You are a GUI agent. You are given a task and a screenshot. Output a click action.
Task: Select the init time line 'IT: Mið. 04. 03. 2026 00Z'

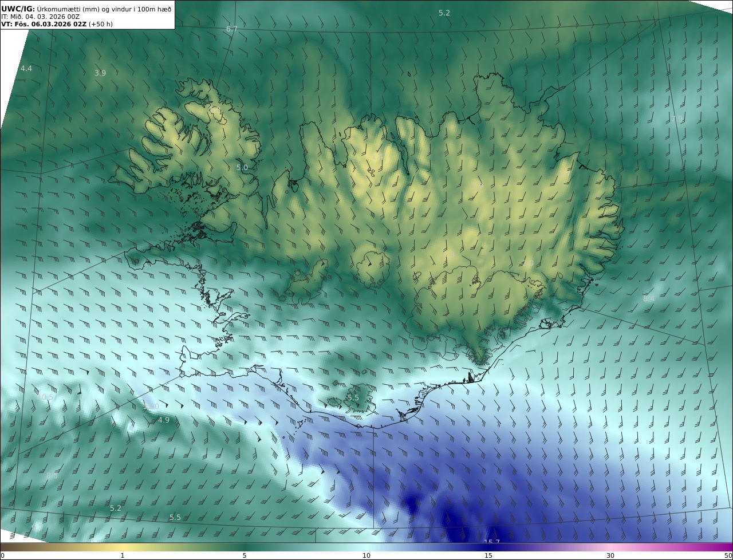pos(40,17)
